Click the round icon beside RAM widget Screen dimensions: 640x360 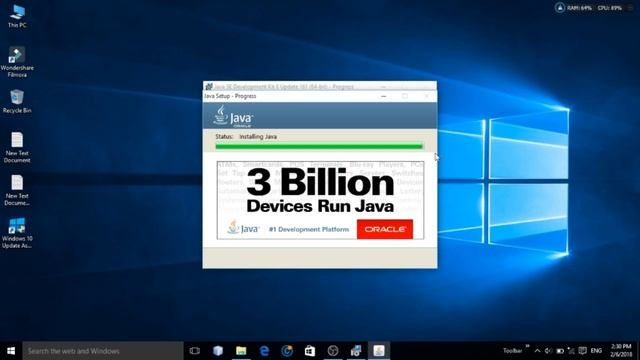tap(560, 8)
